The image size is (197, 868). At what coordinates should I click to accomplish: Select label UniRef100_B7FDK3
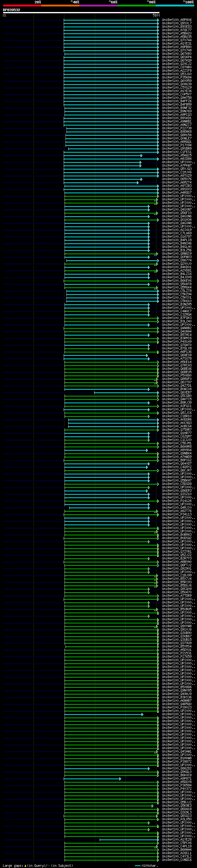pyautogui.click(x=177, y=318)
